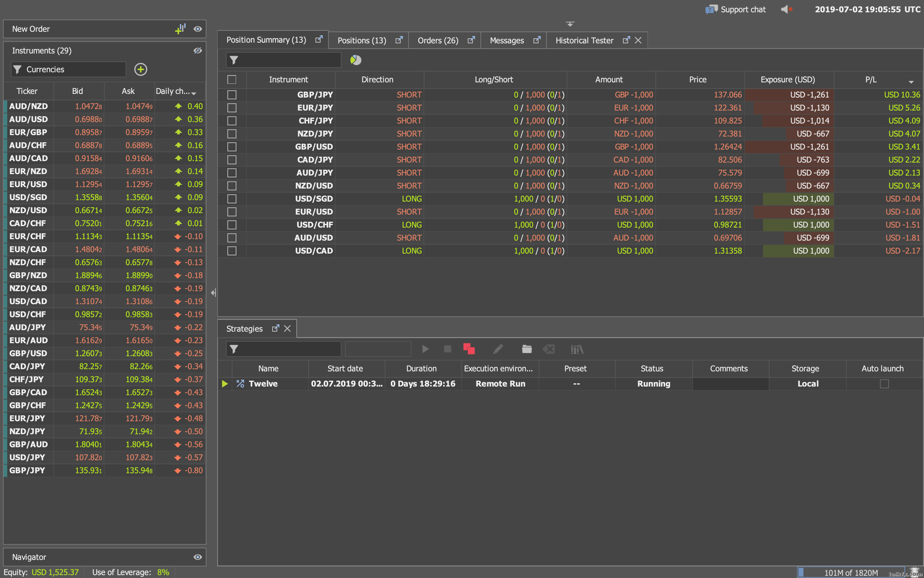The image size is (924, 578).
Task: Sort strategies by Status column header
Action: (x=653, y=368)
